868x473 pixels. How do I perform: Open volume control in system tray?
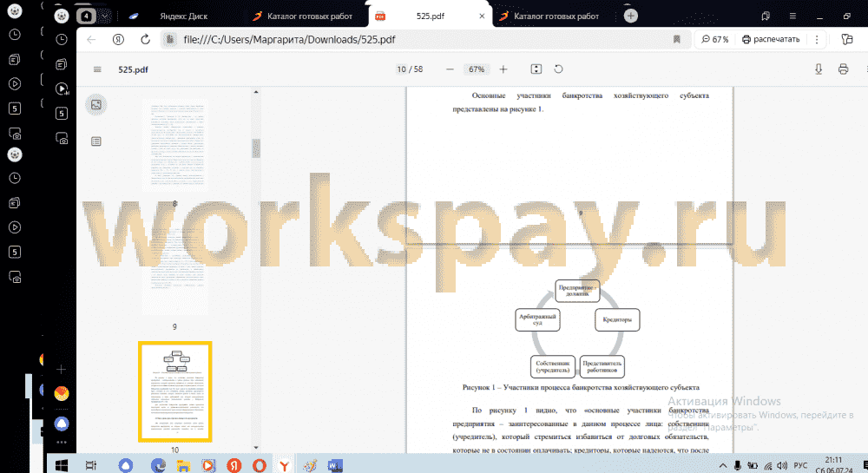[782, 466]
